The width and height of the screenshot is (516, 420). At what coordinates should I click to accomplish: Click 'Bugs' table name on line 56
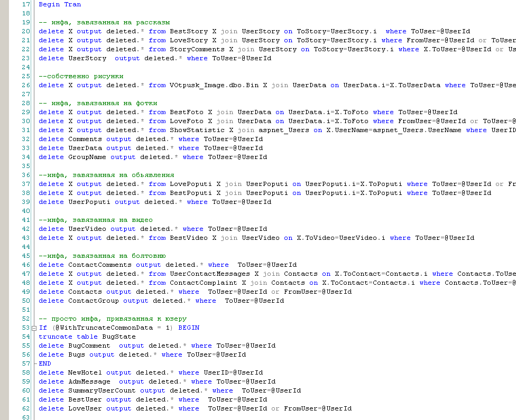pyautogui.click(x=77, y=355)
